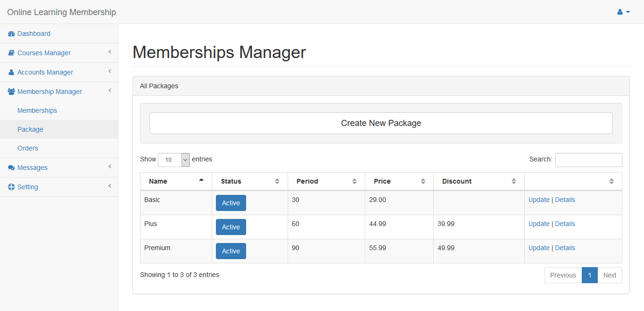Expand Courses Manager submenu chevron
Viewport: 644px width, 311px height.
pos(109,52)
